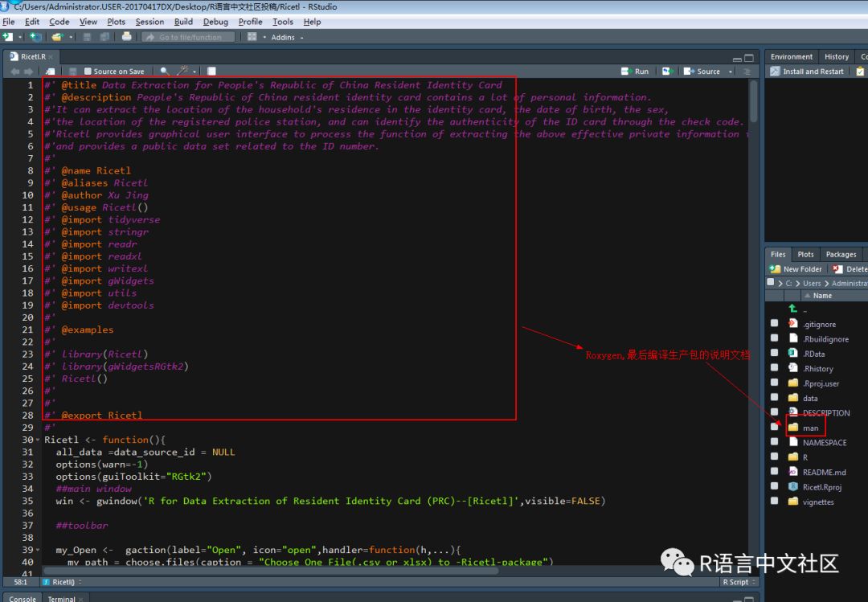Click the Code Tools magic wand icon
The height and width of the screenshot is (602, 868).
[x=183, y=72]
